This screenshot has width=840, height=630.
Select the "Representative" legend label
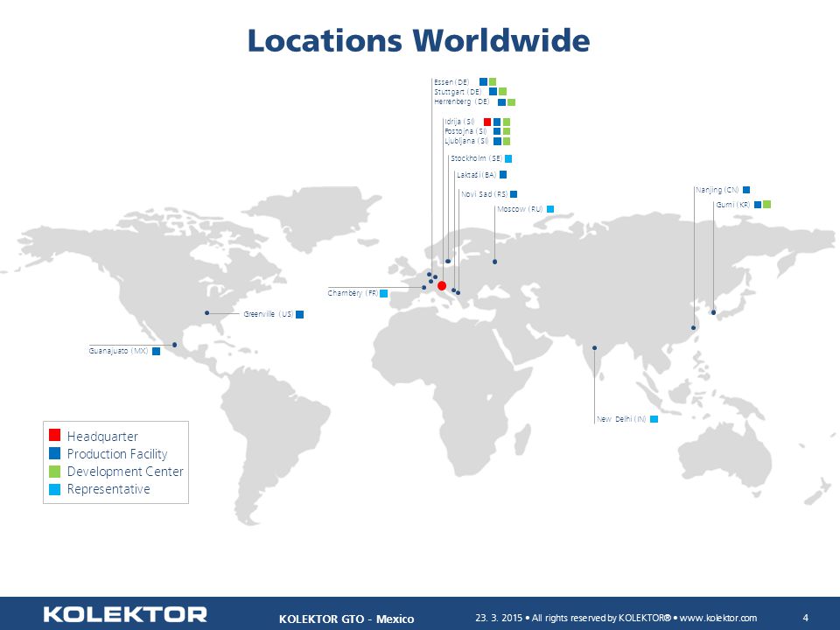pyautogui.click(x=108, y=489)
